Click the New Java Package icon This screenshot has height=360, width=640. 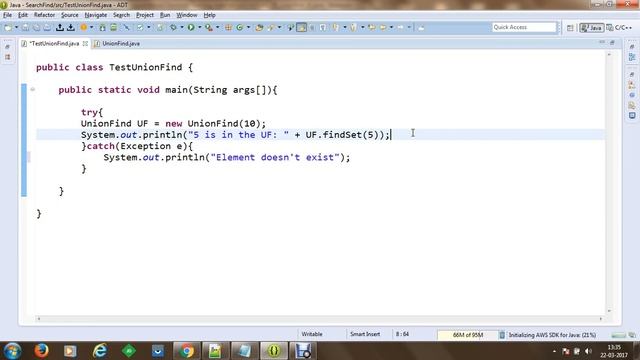(228, 27)
